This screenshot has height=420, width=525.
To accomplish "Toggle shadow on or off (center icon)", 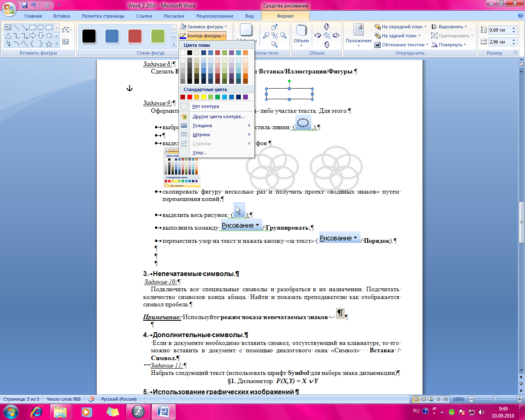I will coord(275,36).
